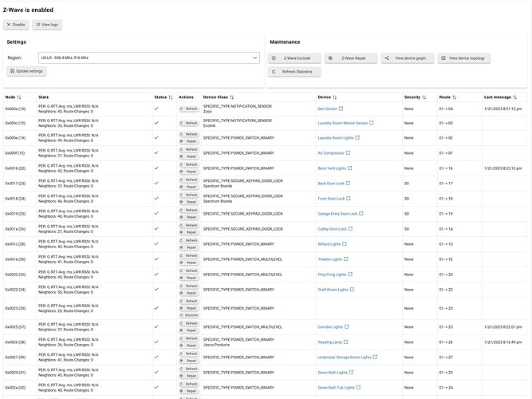Open external link icon next to Billiard Lights
This screenshot has height=399, width=532.
[345, 244]
